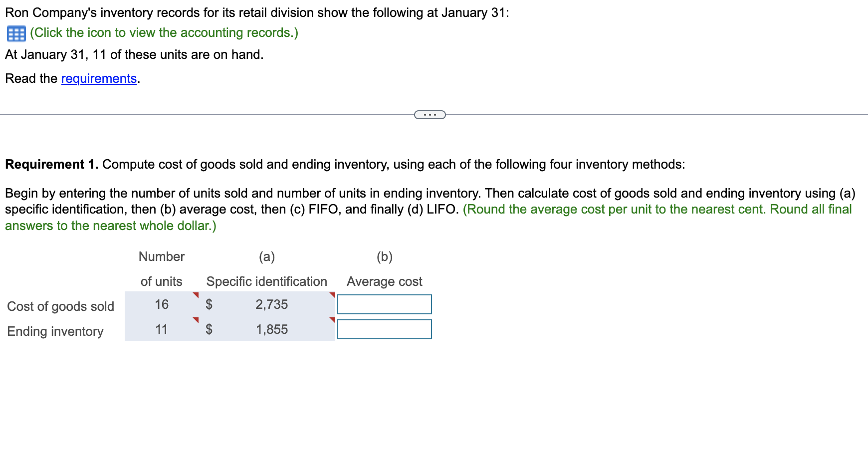Click the red triangle by top Average cost box
The width and height of the screenshot is (868, 462).
point(333,295)
